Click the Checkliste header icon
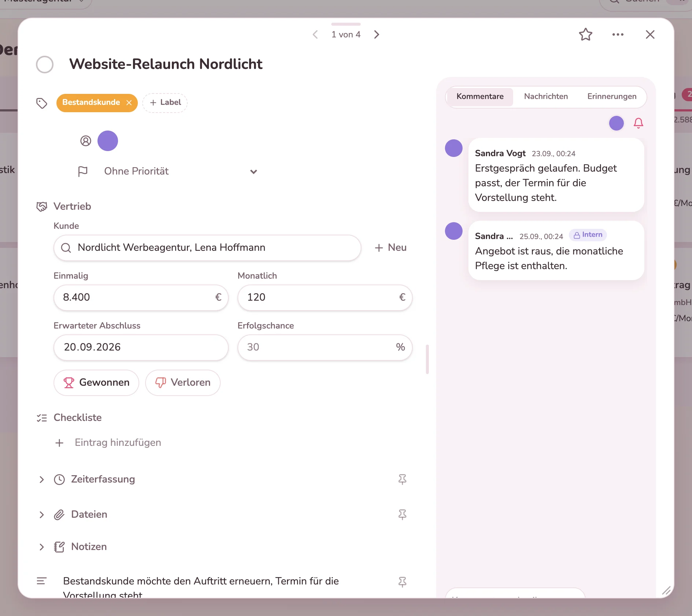The image size is (692, 616). [42, 418]
